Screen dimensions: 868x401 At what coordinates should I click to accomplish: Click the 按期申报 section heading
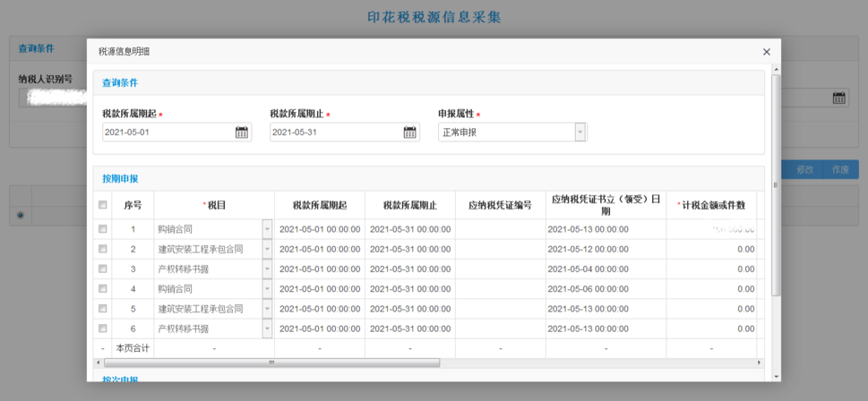[120, 179]
